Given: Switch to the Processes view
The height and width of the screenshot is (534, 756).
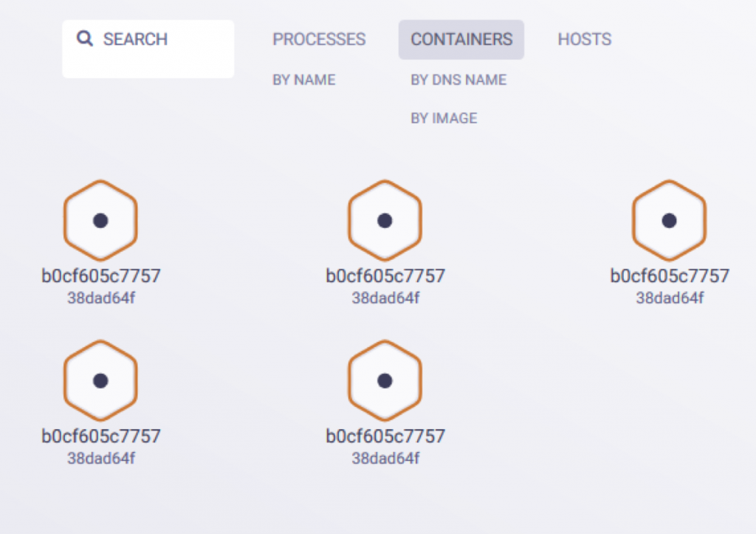Looking at the screenshot, I should click(319, 39).
